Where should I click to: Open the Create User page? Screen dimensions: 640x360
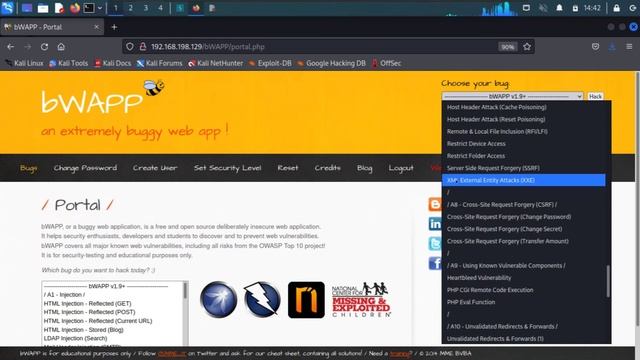155,168
